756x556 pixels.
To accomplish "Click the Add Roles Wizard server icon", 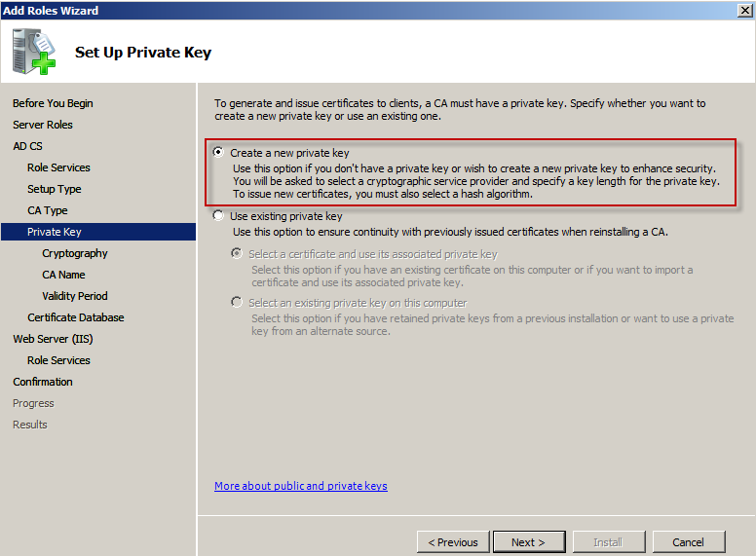I will pos(35,52).
